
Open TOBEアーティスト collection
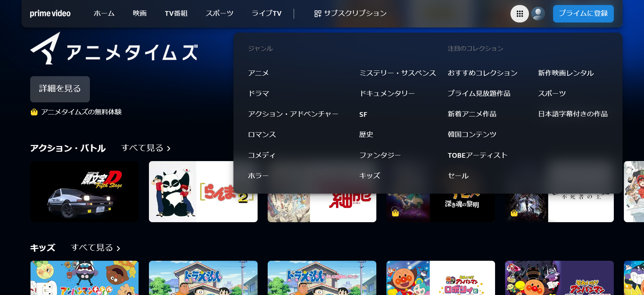coord(478,155)
